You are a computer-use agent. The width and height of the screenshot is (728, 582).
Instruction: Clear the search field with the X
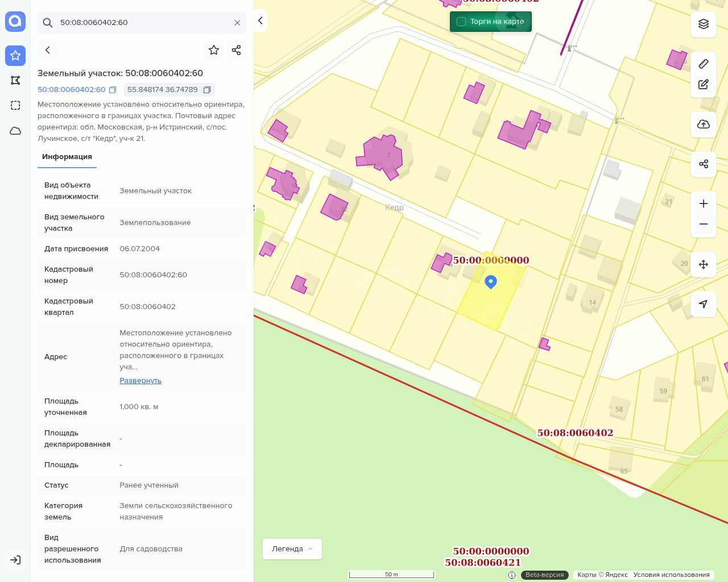tap(237, 23)
